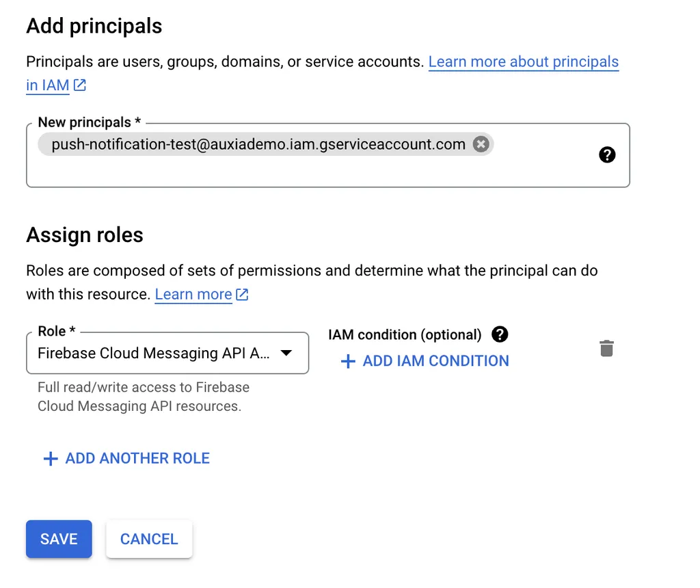The height and width of the screenshot is (588, 700).
Task: Remove the push-notification-test service account chip
Action: [x=481, y=144]
